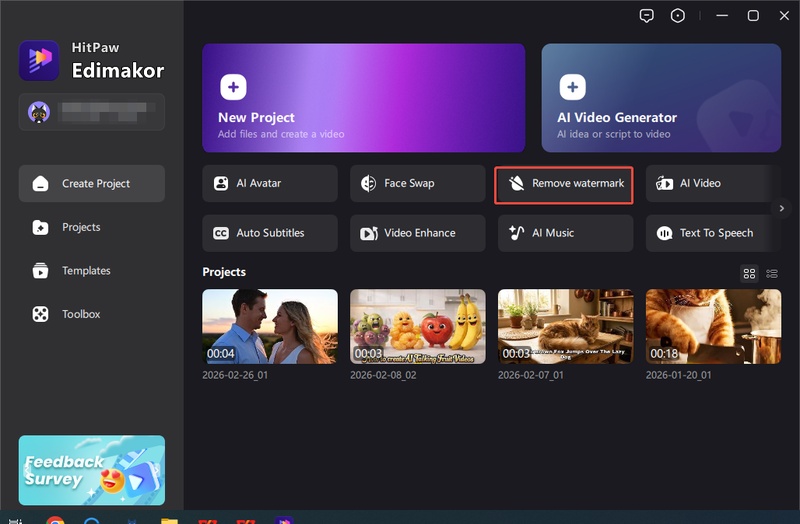The image size is (800, 524).
Task: Open the AI Music tool
Action: pos(565,233)
